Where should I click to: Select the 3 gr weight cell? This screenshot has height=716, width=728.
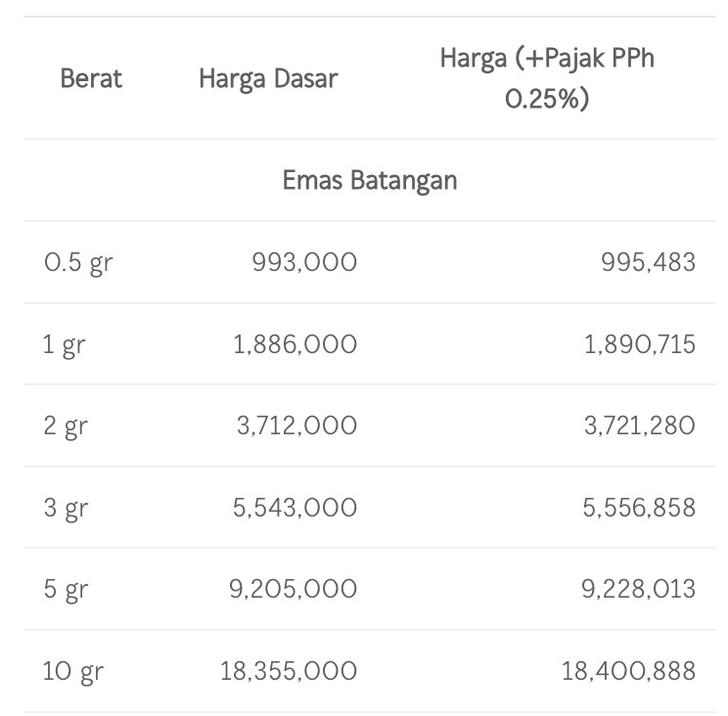tap(65, 508)
